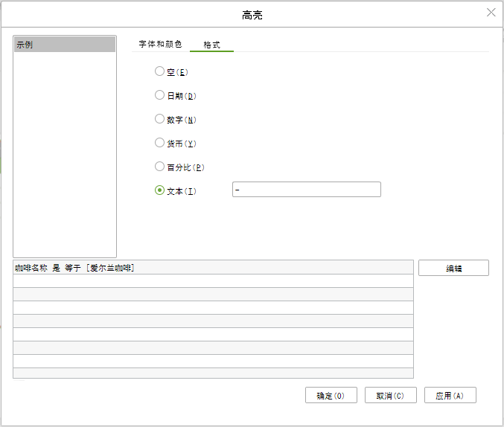Enable the 货币(Y) radio button
504x427 pixels.
click(159, 143)
